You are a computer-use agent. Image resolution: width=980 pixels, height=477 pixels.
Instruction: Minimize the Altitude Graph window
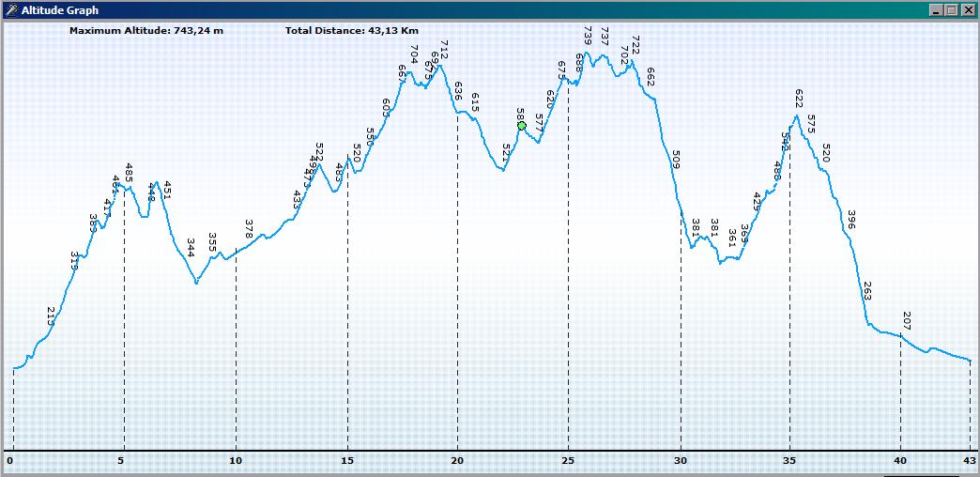click(x=936, y=10)
